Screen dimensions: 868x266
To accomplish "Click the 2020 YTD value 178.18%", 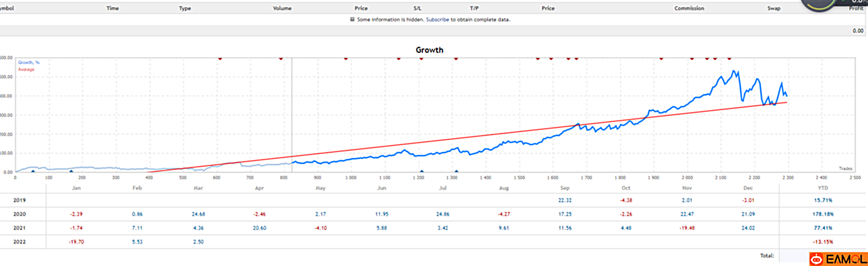I will point(823,214).
